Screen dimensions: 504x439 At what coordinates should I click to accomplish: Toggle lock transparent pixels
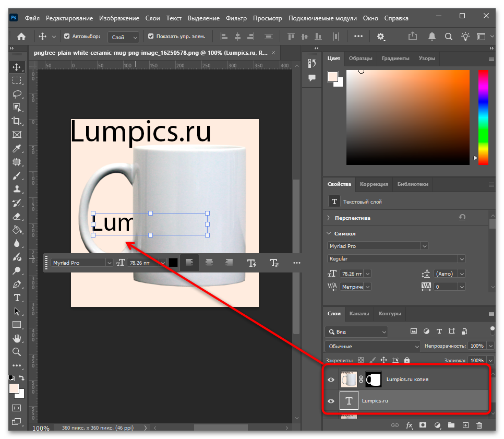[361, 360]
